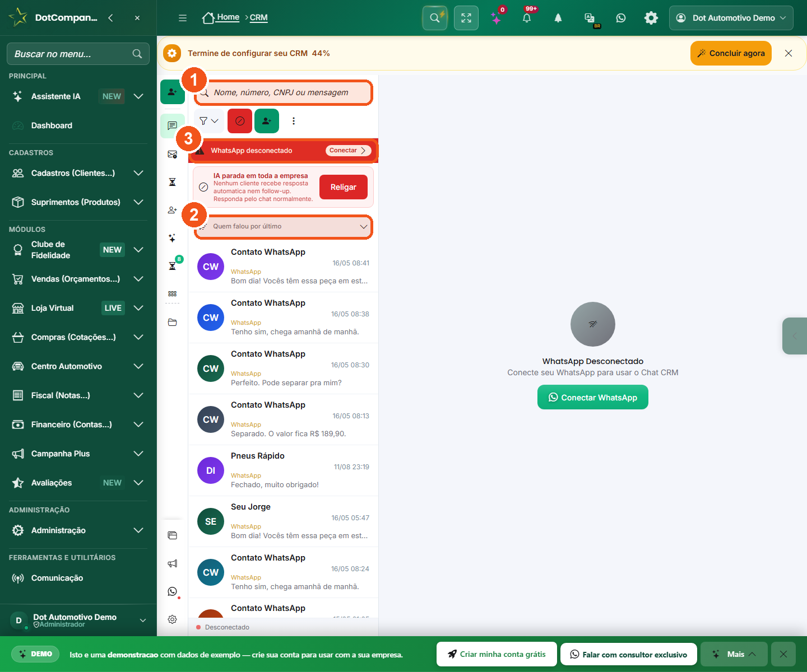
Task: Expand the Financeiro (Contas...) menu chevron
Action: [138, 424]
